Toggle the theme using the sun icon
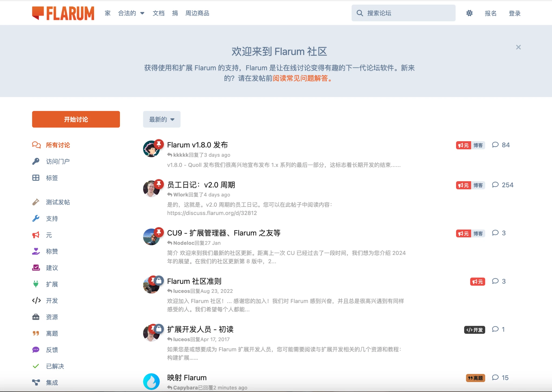552x392 pixels. point(469,13)
